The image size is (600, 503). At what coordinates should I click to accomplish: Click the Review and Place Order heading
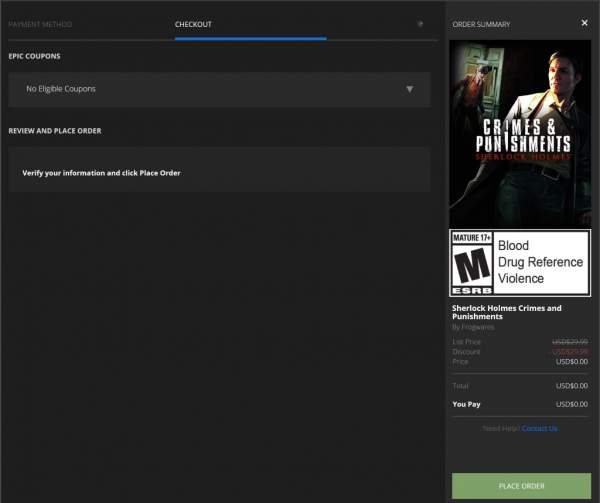click(x=55, y=131)
